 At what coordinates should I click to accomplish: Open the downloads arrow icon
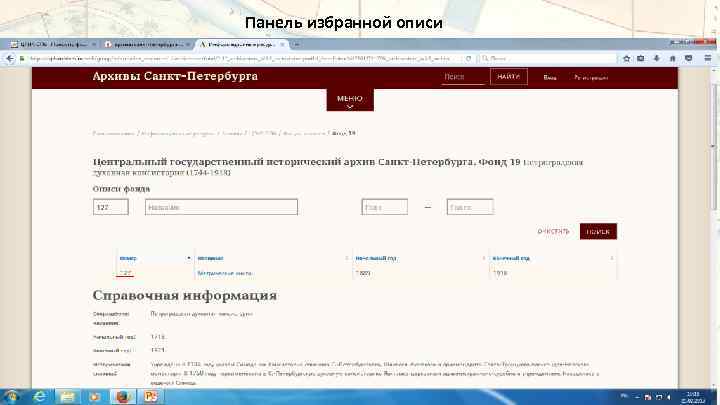point(657,58)
